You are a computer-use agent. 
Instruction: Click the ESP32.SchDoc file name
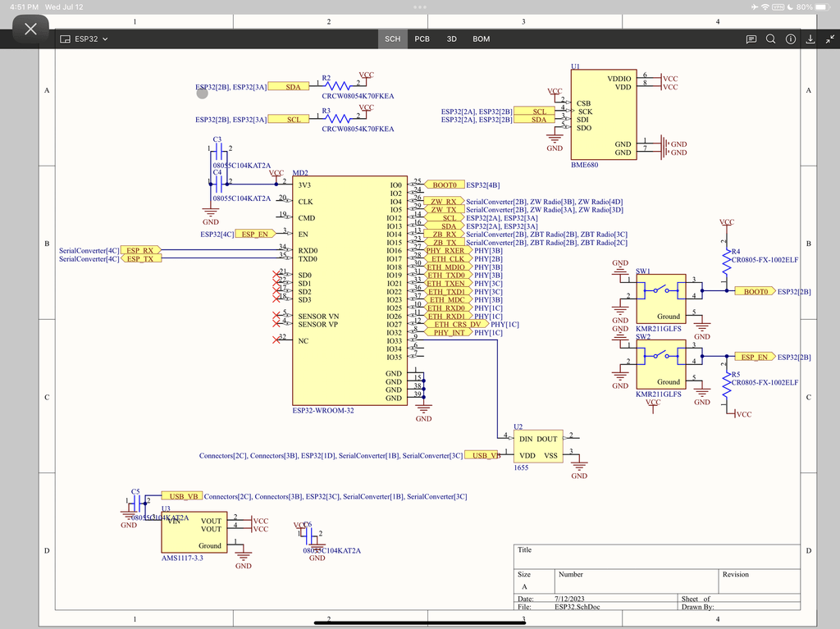click(x=577, y=607)
